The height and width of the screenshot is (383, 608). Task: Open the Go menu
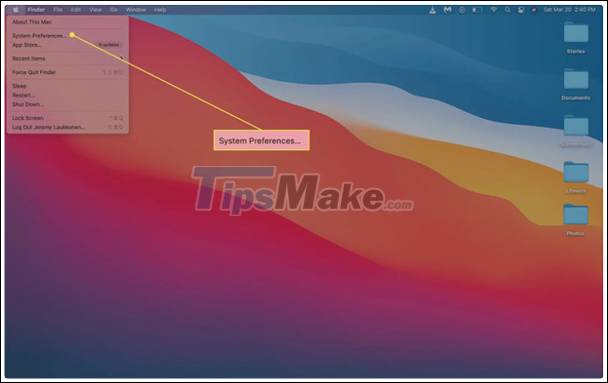[114, 10]
